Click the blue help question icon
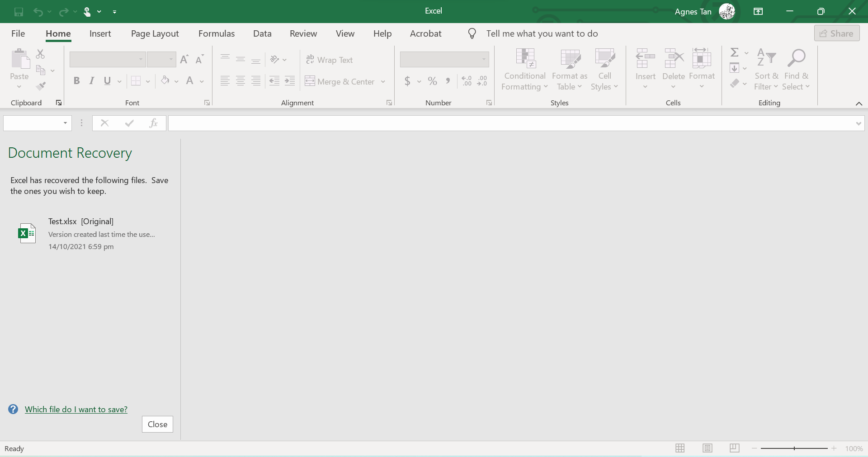 (x=13, y=409)
